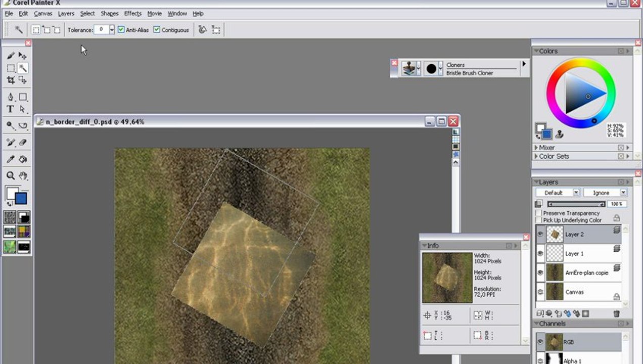Pick the Eraser tool

[x=23, y=143]
